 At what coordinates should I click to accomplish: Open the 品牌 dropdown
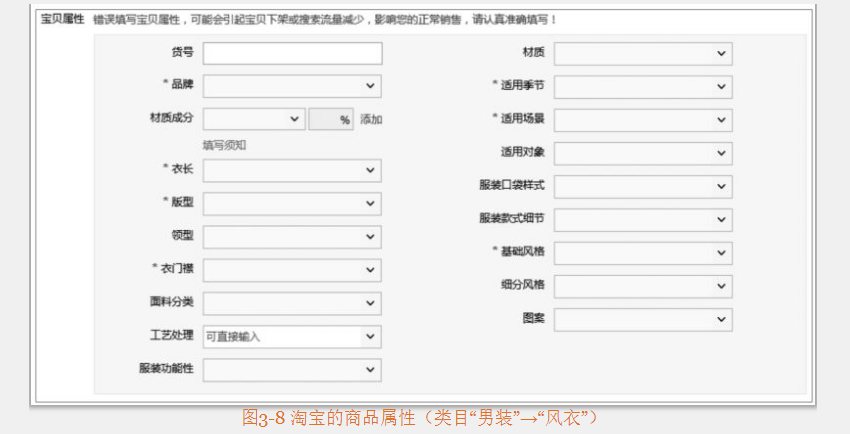[x=292, y=86]
